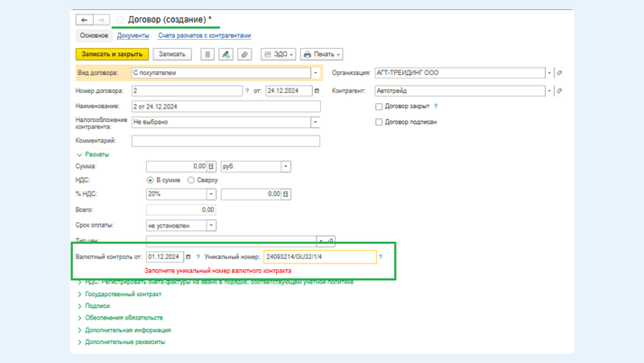Open calendar picker for contract date 24.12.2024
644x363 pixels.
click(317, 91)
